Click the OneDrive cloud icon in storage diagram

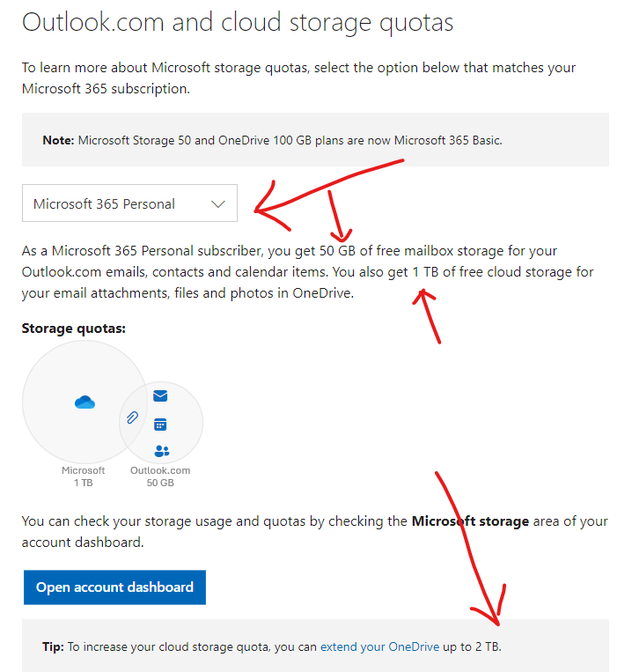(85, 402)
